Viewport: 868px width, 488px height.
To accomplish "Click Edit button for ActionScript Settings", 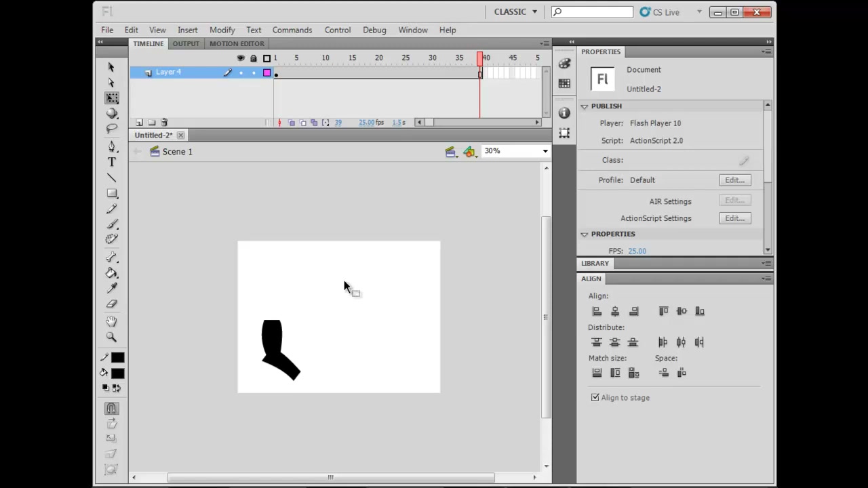I will click(735, 218).
